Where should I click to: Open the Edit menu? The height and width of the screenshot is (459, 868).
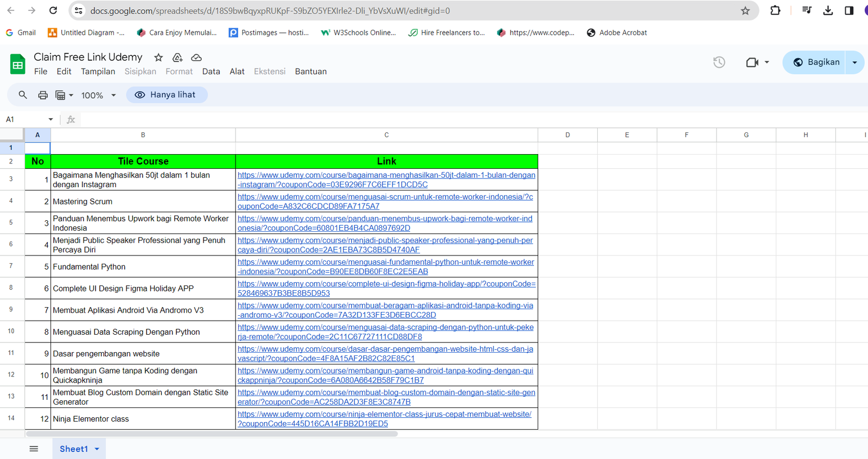pos(64,71)
